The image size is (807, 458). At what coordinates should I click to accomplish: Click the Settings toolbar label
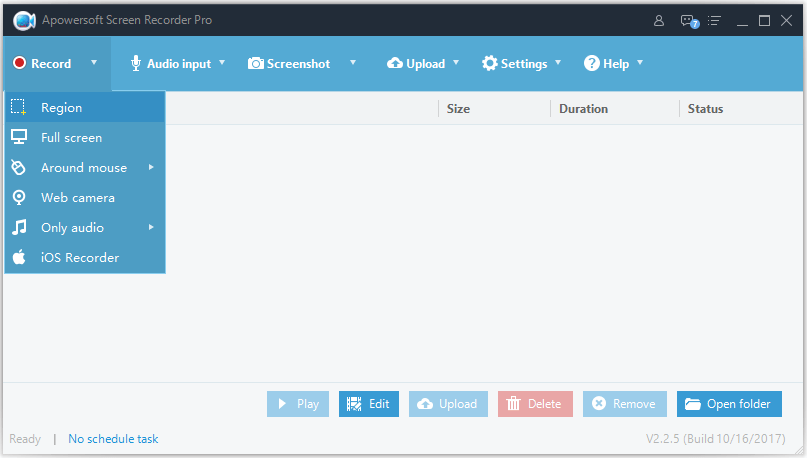(524, 64)
